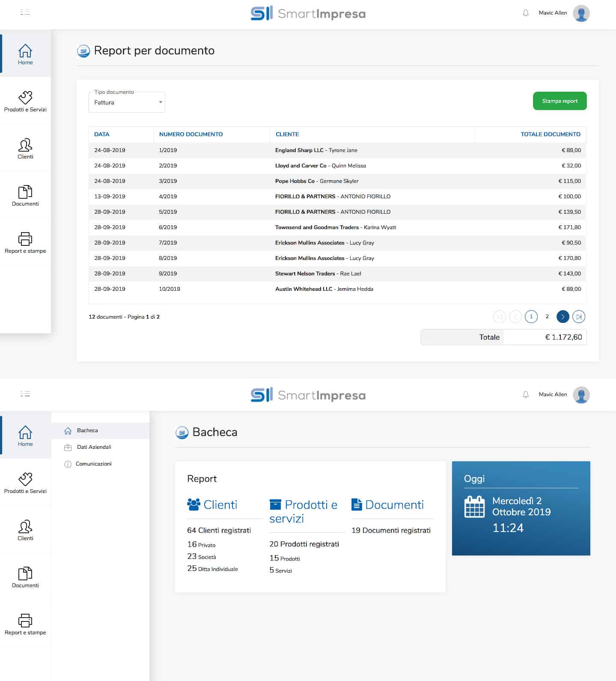Click SmartImpresa logo in top screen header
The height and width of the screenshot is (681, 616).
308,13
